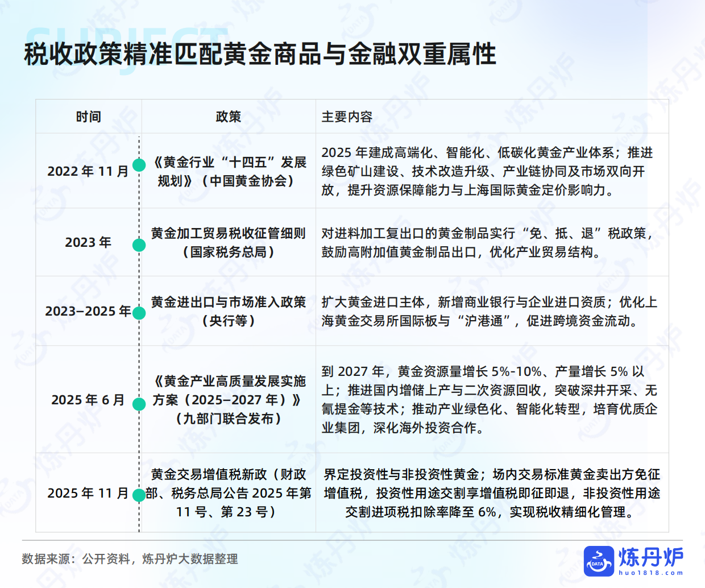This screenshot has height=588, width=705.
Task: Select the 主要内容 column header
Action: coord(348,117)
